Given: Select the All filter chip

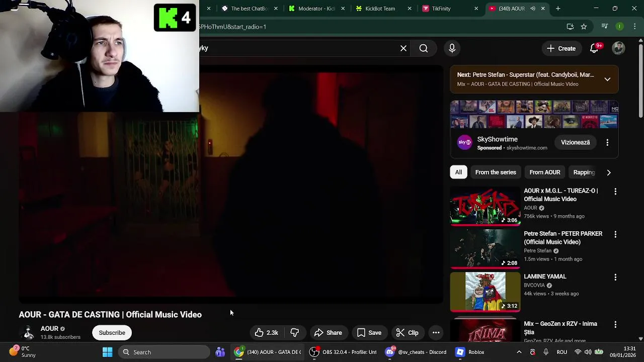Looking at the screenshot, I should (x=458, y=172).
